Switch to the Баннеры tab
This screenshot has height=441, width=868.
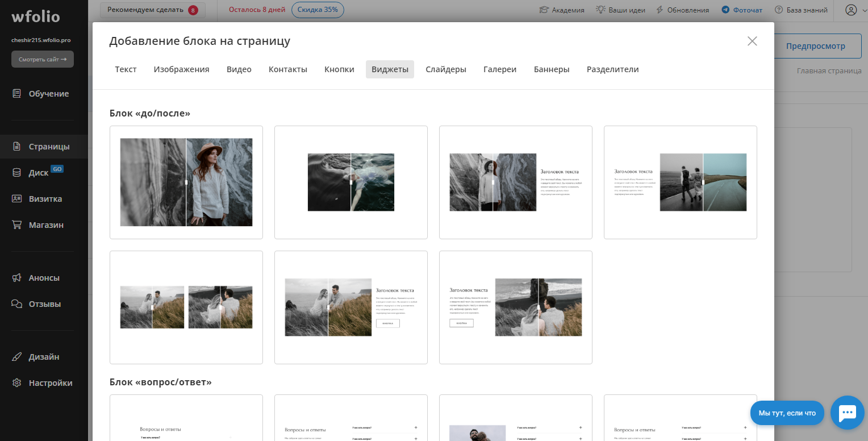(552, 69)
